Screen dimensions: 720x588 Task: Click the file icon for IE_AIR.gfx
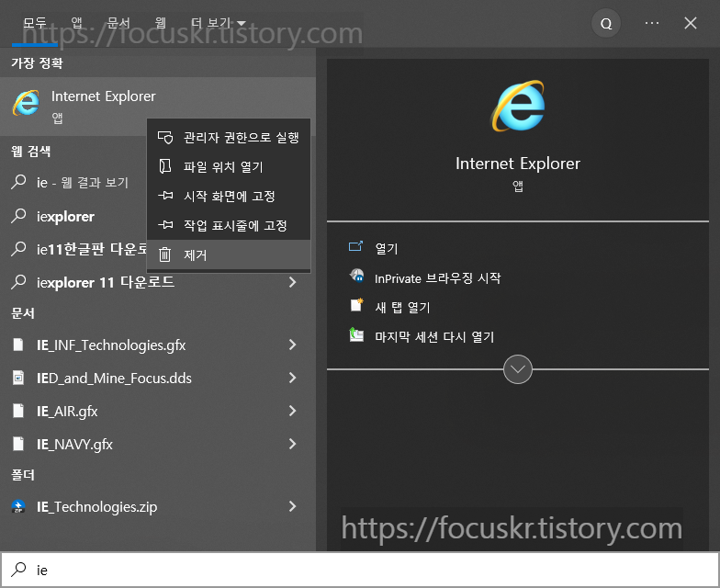tap(18, 411)
